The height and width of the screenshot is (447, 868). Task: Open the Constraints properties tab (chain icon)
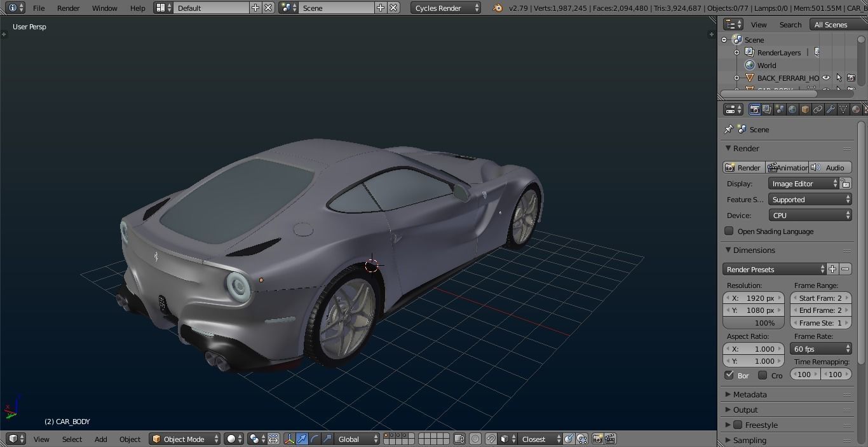(818, 109)
